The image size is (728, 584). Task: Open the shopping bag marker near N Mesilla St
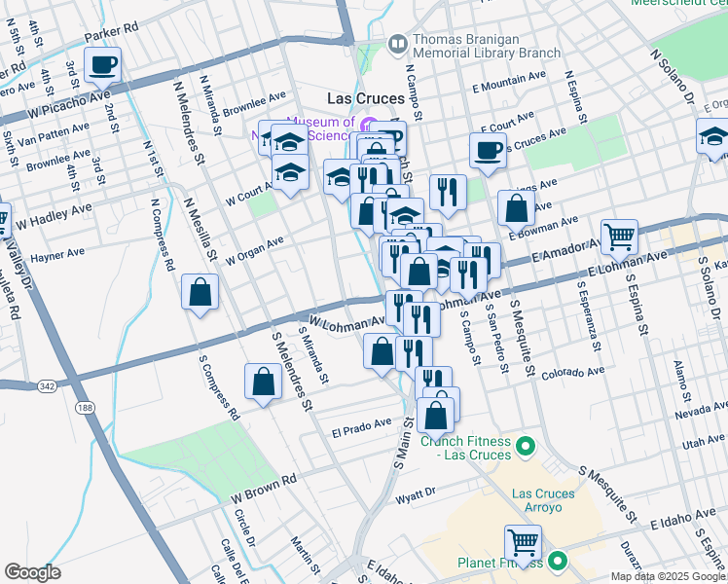point(200,291)
